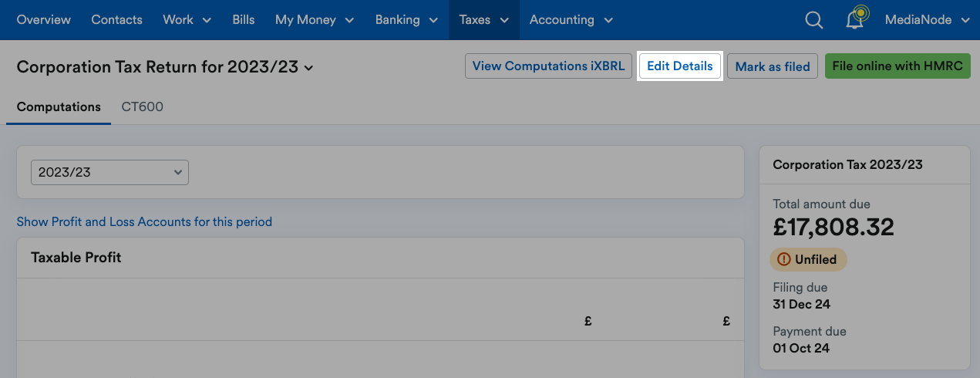The image size is (980, 378).
Task: Switch to the Computations tab
Action: tap(59, 107)
